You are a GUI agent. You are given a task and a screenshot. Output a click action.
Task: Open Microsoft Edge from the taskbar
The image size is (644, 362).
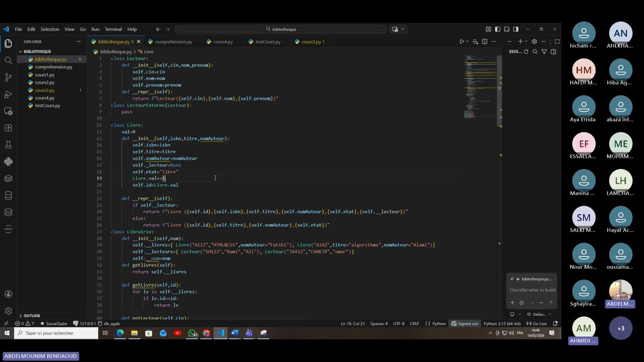[x=120, y=333]
